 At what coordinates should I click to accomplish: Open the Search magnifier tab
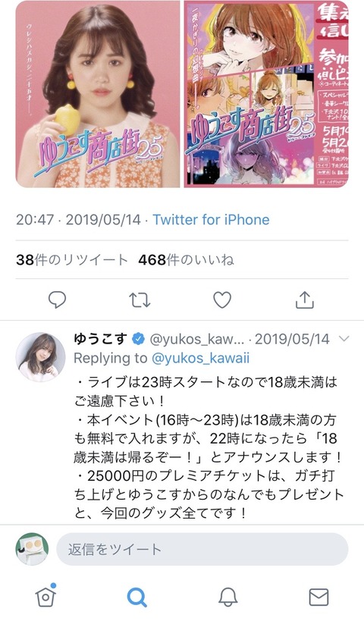(137, 597)
